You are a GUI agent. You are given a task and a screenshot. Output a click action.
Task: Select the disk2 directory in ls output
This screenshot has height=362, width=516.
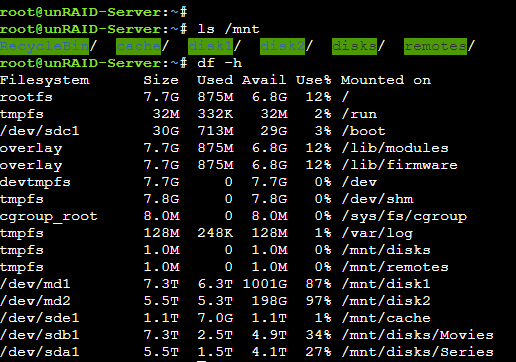282,46
